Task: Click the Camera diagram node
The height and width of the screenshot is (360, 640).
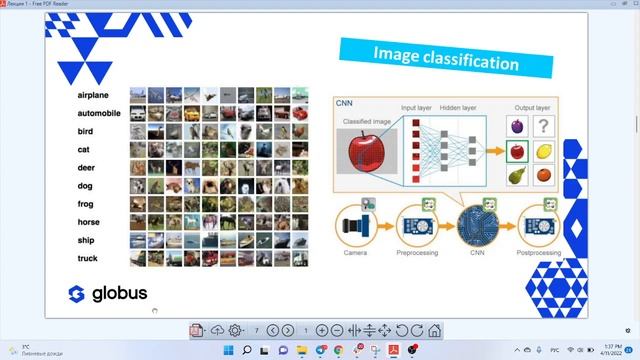Action: (356, 226)
